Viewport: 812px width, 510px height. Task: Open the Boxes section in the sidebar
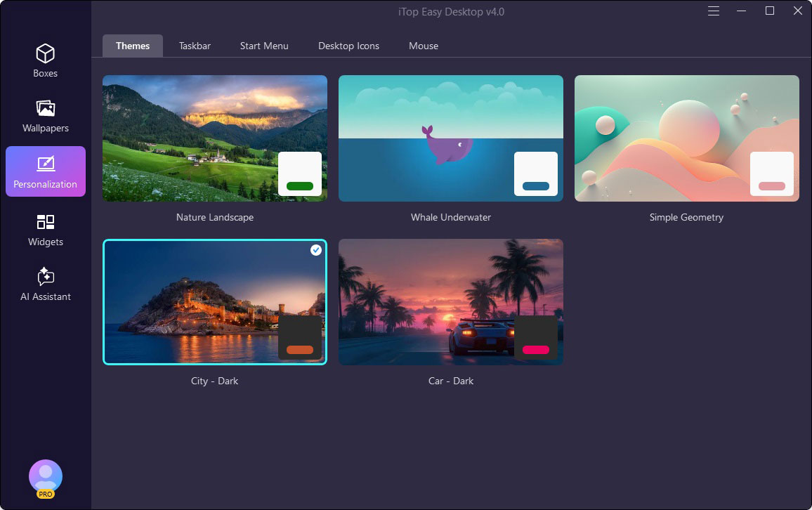coord(45,60)
